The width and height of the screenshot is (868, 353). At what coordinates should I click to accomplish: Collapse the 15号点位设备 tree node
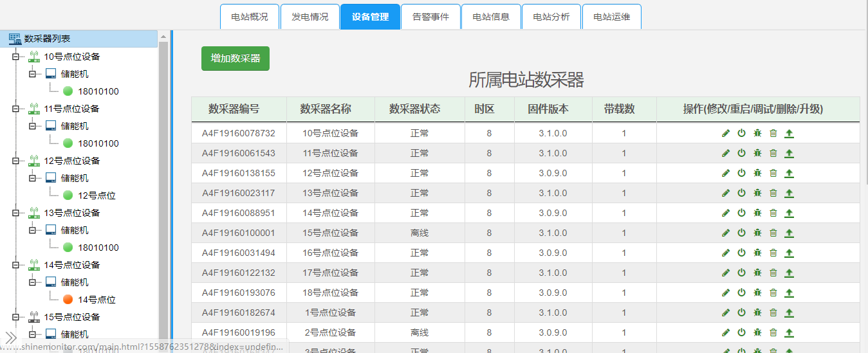tap(15, 317)
